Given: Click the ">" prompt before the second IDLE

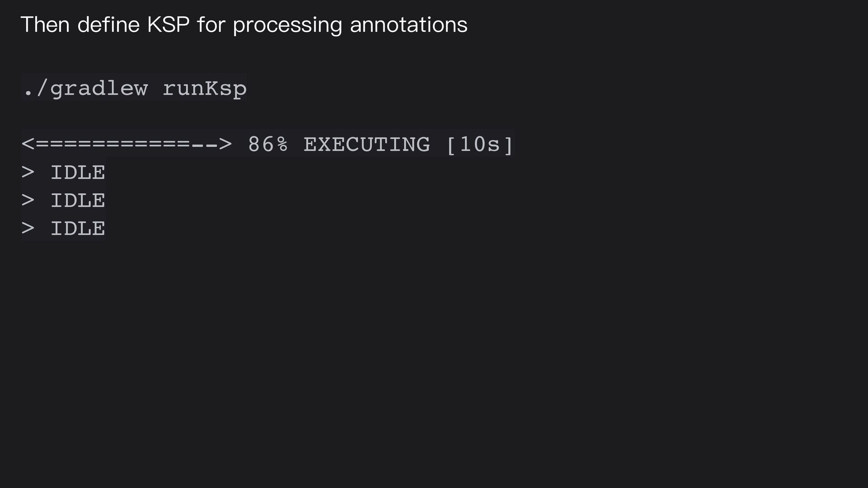Looking at the screenshot, I should pos(28,200).
